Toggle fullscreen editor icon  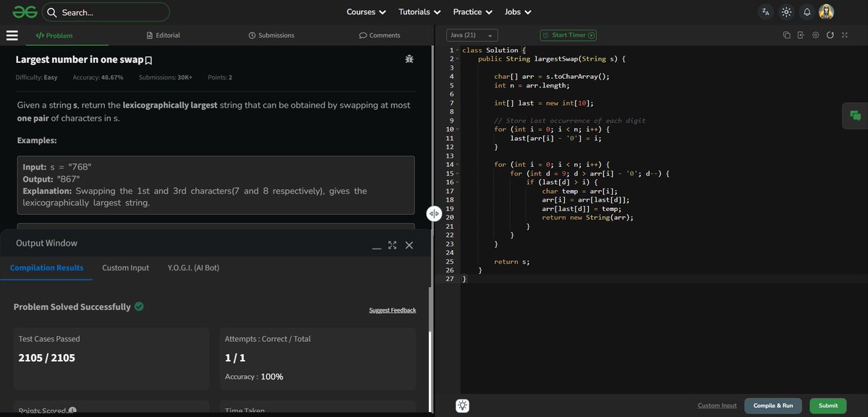[x=843, y=35]
